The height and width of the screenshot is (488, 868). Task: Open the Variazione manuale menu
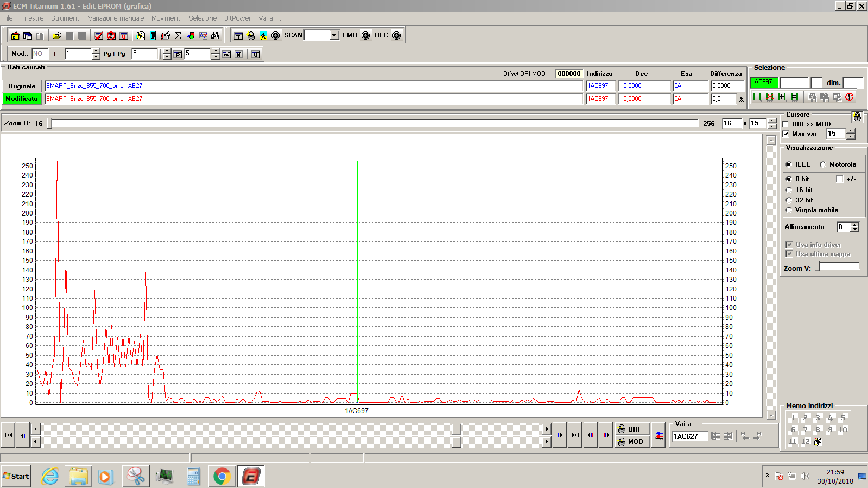tap(116, 18)
